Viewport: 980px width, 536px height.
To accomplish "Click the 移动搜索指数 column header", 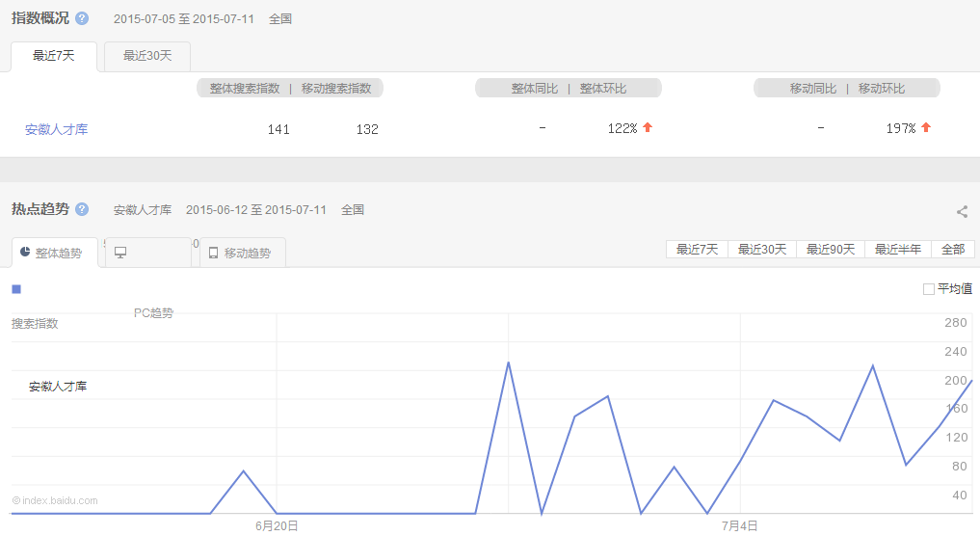I will click(x=336, y=89).
